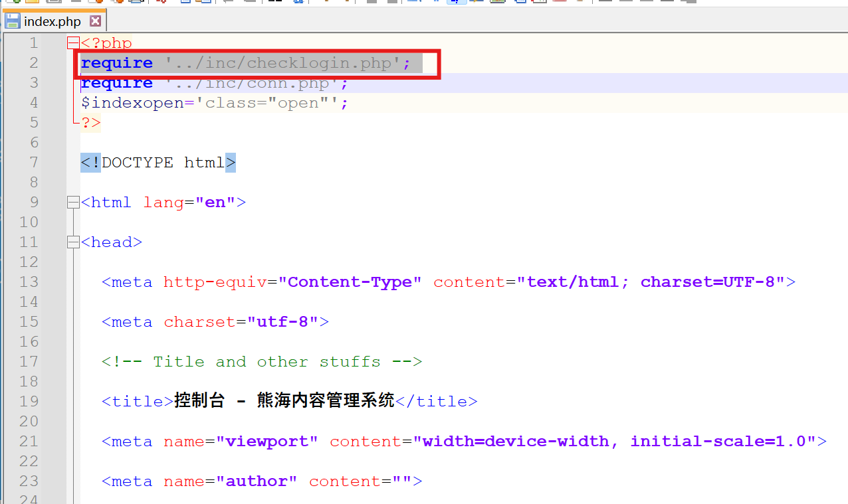This screenshot has width=848, height=504.
Task: Click the "viewport" attribute value
Action: (267, 442)
